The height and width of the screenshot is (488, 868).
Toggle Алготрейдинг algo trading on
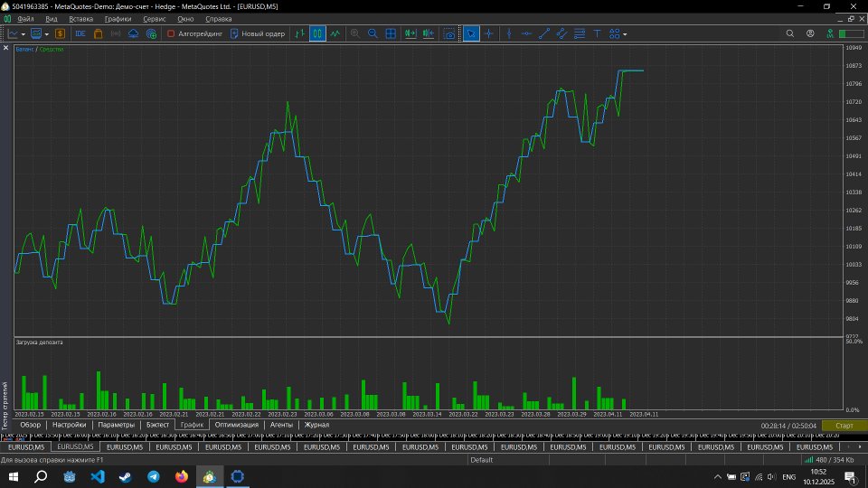[194, 33]
